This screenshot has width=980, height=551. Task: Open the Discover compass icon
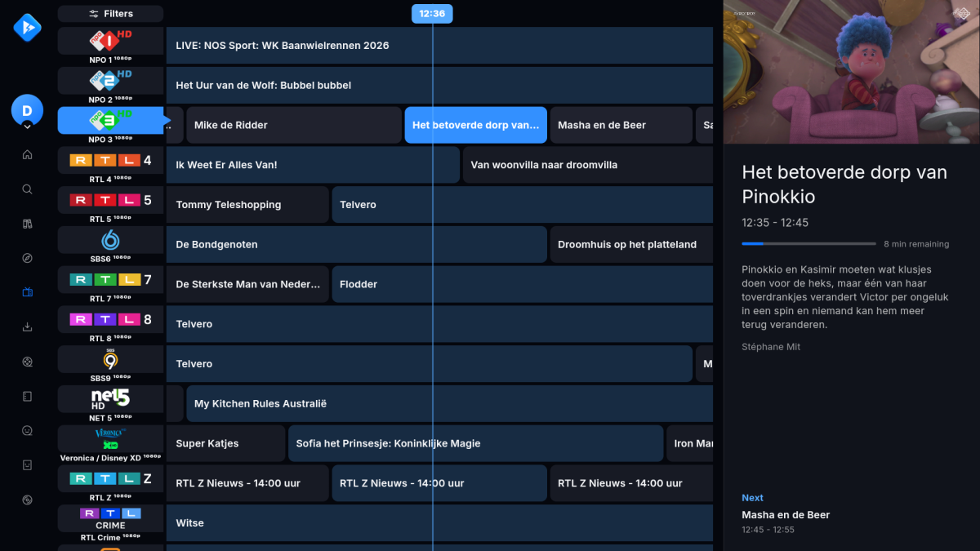point(27,258)
